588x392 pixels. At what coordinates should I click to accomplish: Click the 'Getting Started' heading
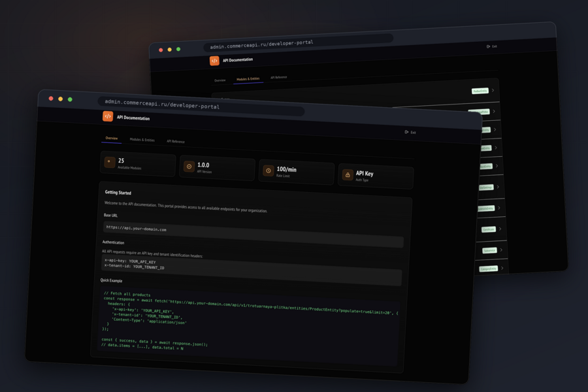point(118,193)
